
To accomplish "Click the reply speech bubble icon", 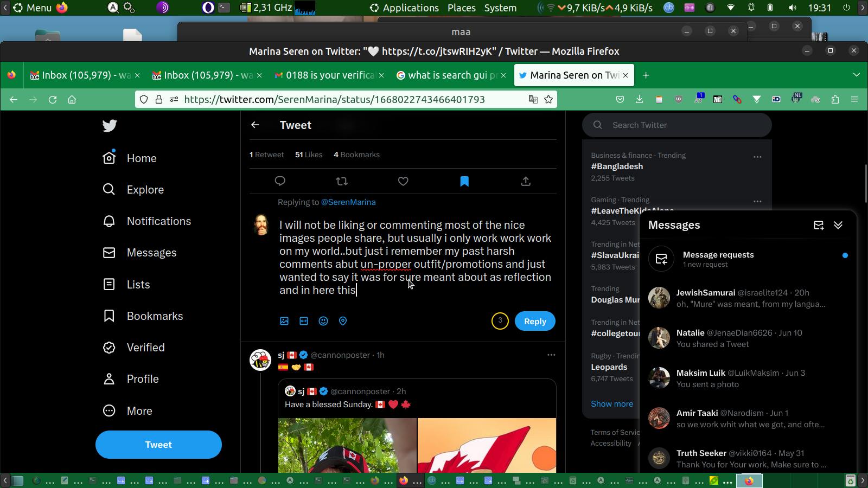I will pyautogui.click(x=280, y=181).
